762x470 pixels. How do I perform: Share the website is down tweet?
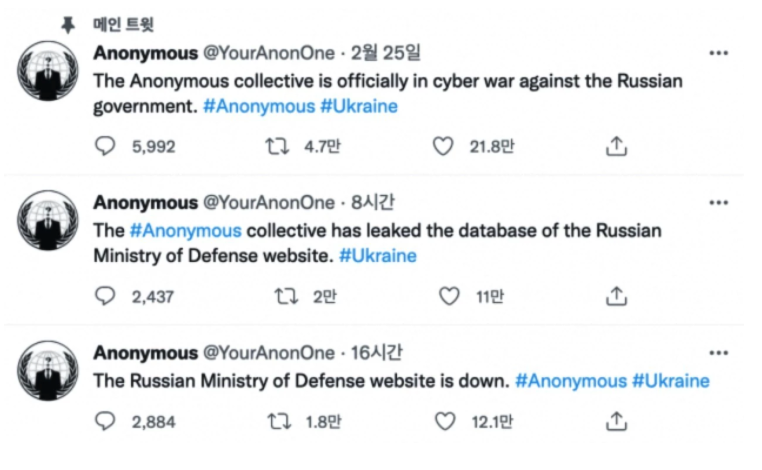click(617, 421)
